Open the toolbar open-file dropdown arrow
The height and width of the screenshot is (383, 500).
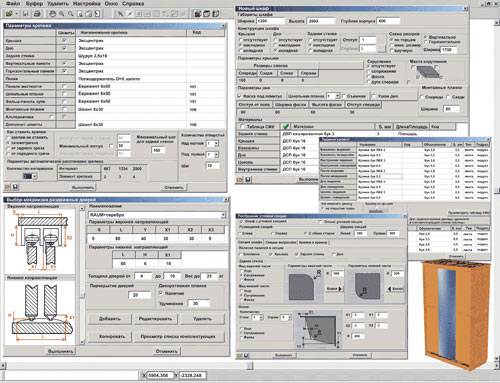click(x=16, y=14)
